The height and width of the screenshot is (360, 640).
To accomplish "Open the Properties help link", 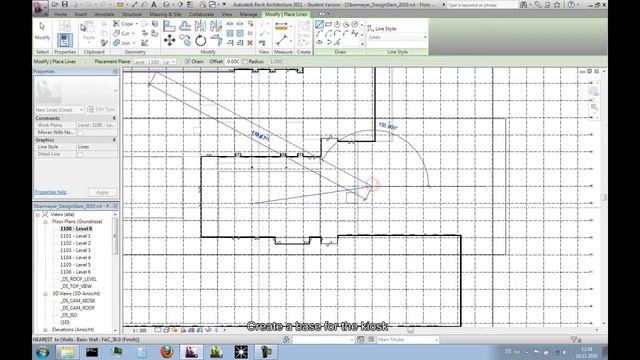I will point(51,192).
